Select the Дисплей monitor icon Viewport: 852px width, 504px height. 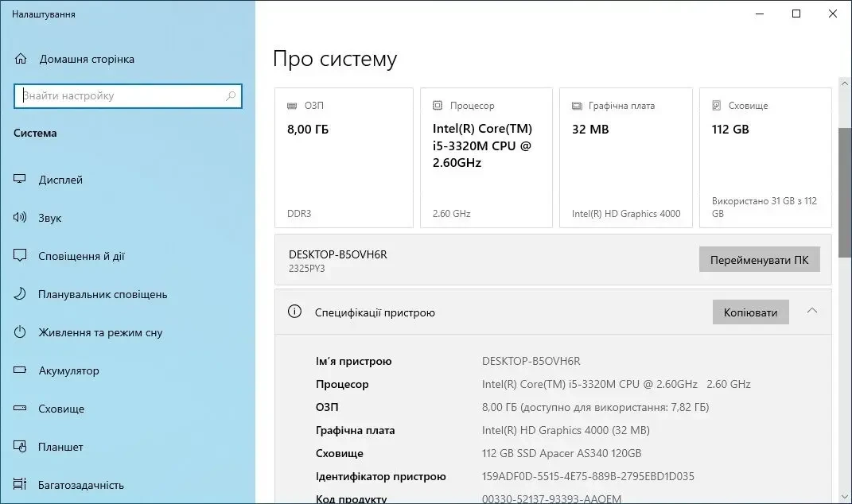20,179
